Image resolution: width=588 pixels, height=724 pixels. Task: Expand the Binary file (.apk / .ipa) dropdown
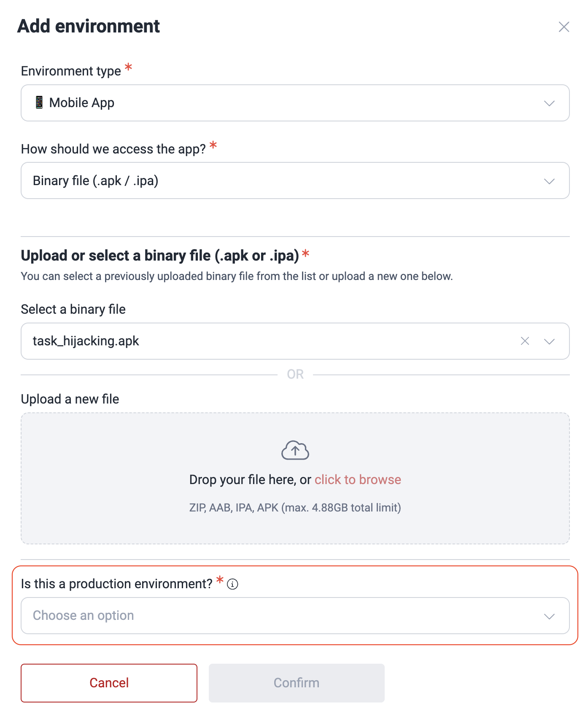pyautogui.click(x=549, y=180)
